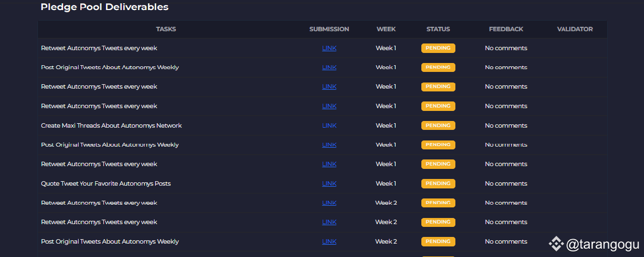This screenshot has width=644, height=257.
Task: Select Week 2 'Post Original Tweets About Autonomys Weekly' text
Action: click(110, 241)
